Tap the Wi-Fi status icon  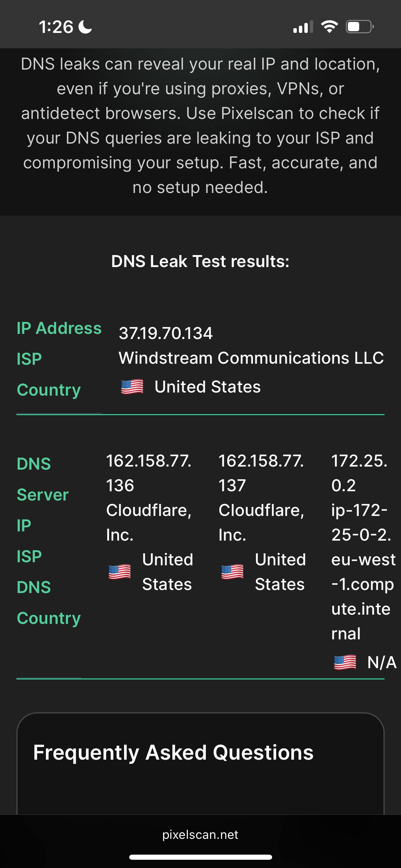tap(329, 27)
